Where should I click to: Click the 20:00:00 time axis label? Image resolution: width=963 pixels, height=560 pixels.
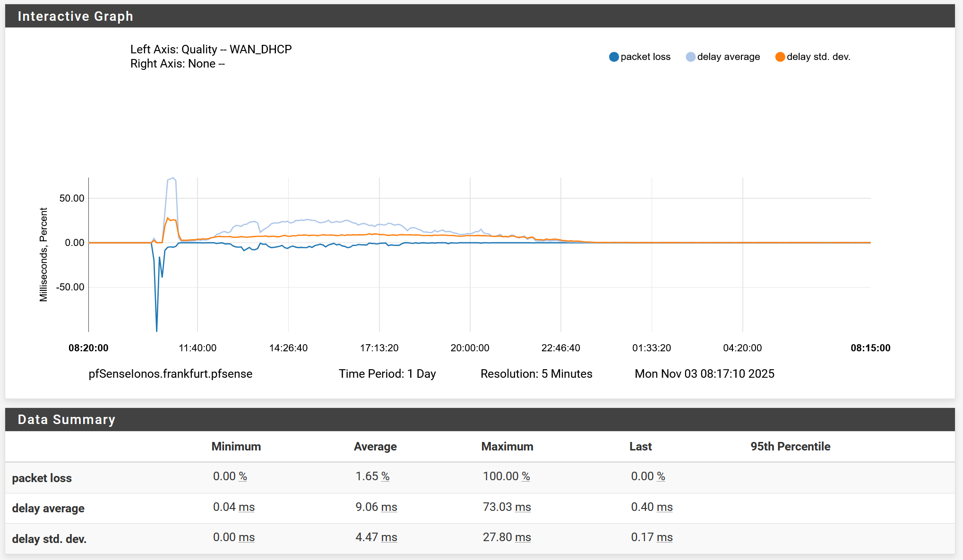(470, 348)
